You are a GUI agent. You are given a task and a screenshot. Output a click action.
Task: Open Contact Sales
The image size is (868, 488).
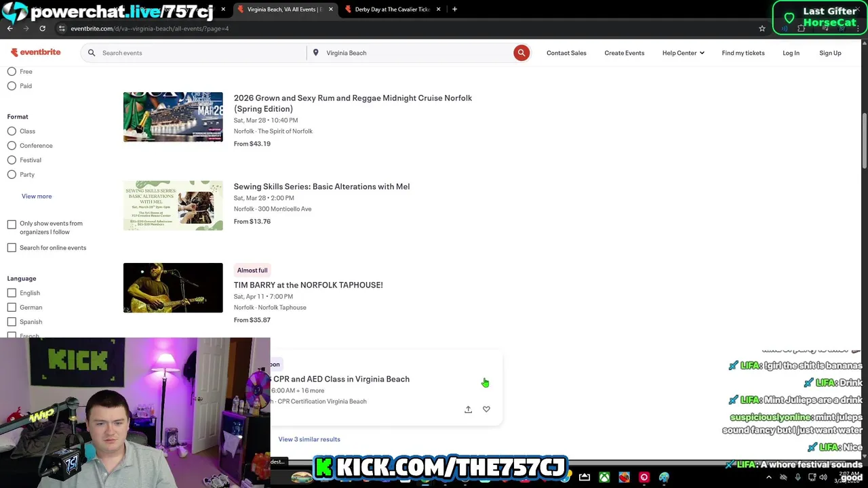(x=566, y=53)
